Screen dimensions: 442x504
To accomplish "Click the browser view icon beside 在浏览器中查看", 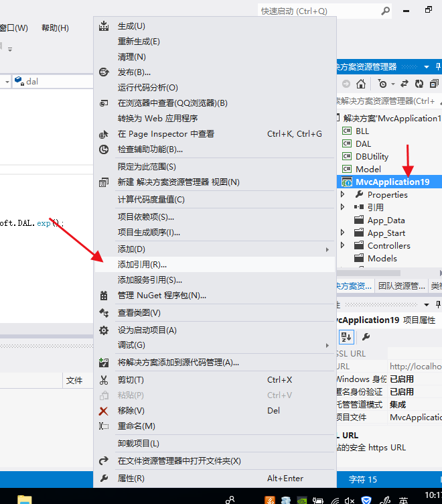I will click(x=103, y=103).
